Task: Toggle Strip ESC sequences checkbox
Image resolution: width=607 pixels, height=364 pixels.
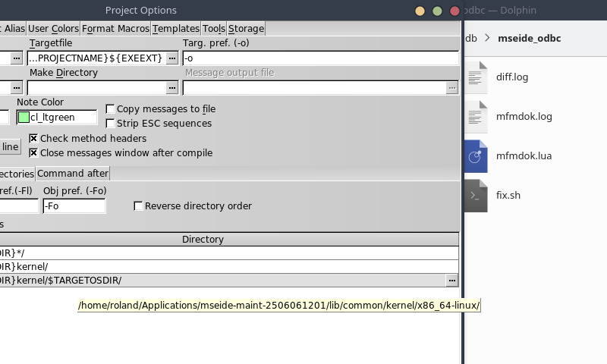Action: click(x=111, y=124)
